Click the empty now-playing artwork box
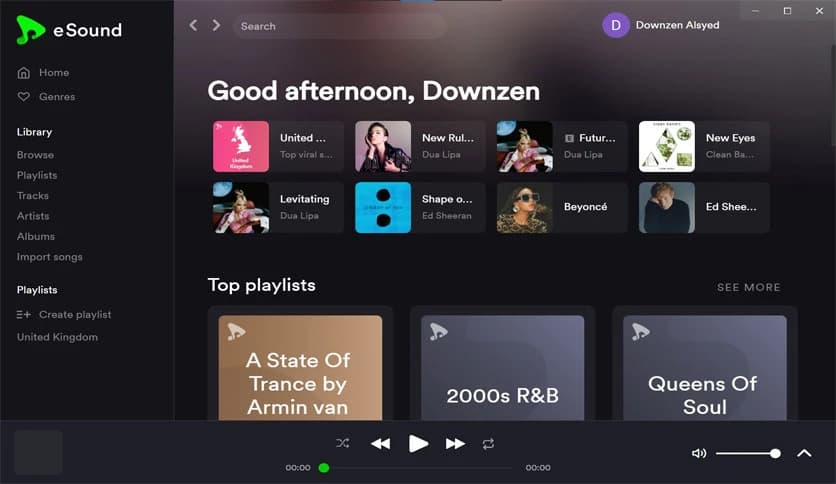This screenshot has height=484, width=836. (x=38, y=453)
